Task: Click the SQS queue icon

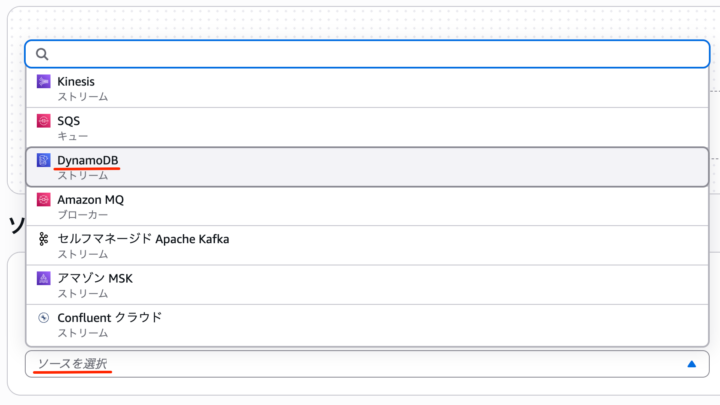Action: coord(43,120)
